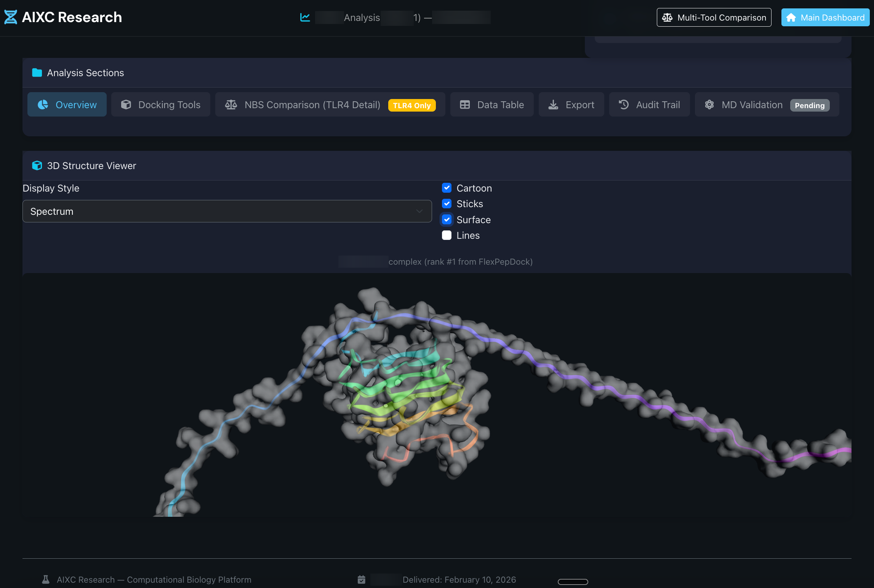The height and width of the screenshot is (588, 874).
Task: Click the chart icon in the top navigation bar
Action: (305, 17)
